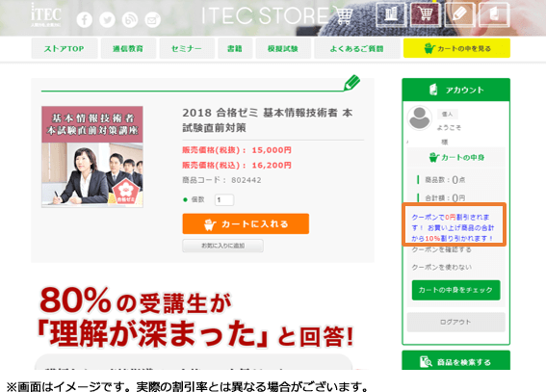Click the 個数 quantity input field
The image size is (546, 392).
coord(224,199)
